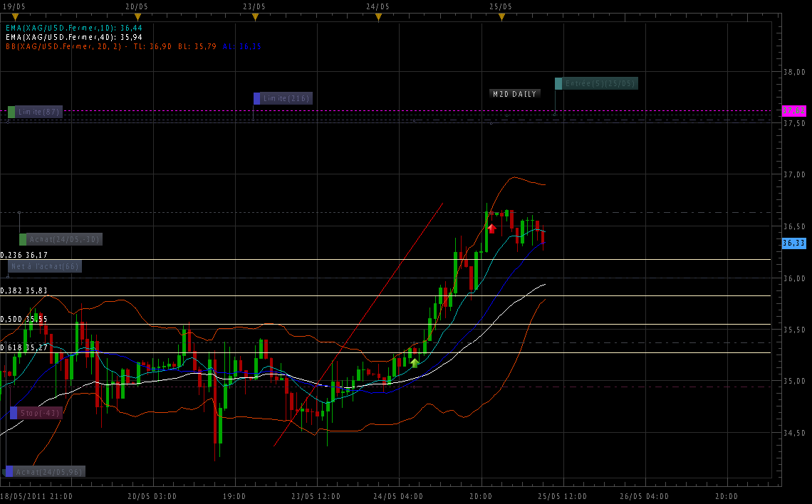812x504 pixels.
Task: Click the 0,382 35,83 Fibonacci level label
Action: pyautogui.click(x=24, y=290)
